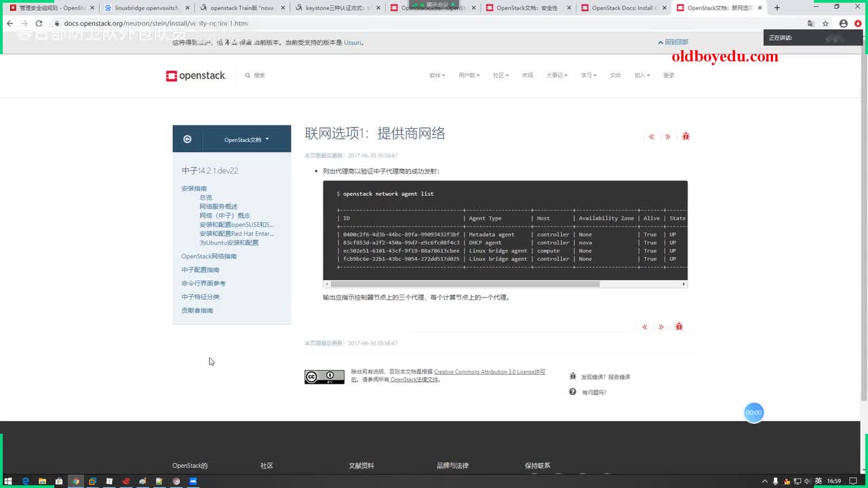
Task: Open 安装指南 in the sidebar
Action: [194, 188]
